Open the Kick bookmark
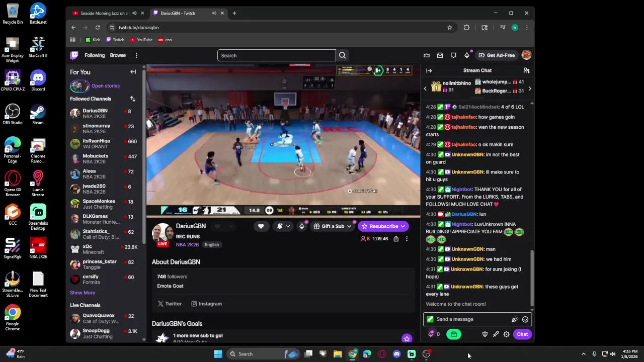Screen dimensions: 644x362 93,40
